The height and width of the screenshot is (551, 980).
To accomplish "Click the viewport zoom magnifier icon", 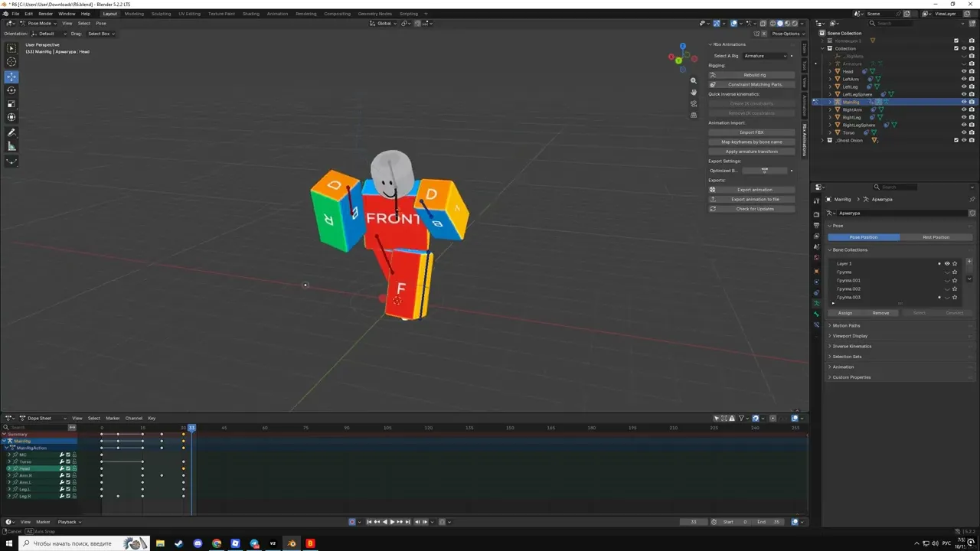I will [694, 80].
